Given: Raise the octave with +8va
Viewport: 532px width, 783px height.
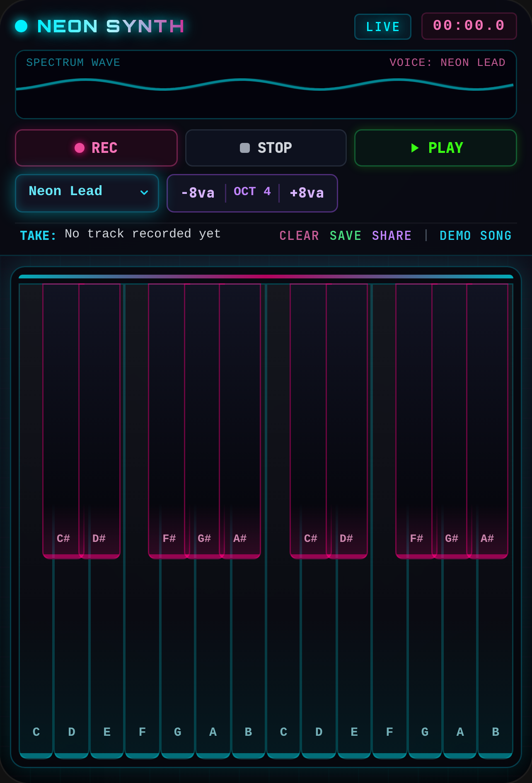Looking at the screenshot, I should click(307, 193).
